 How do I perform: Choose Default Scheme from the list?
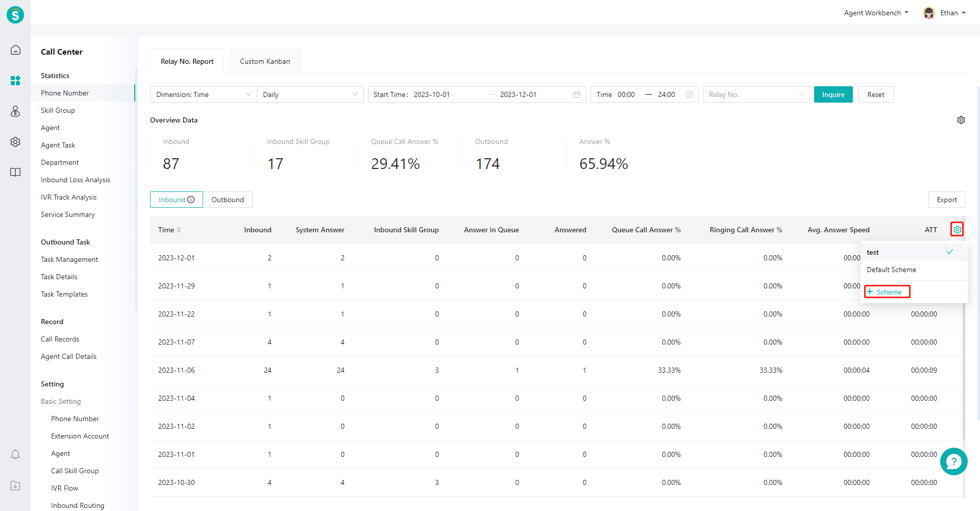[x=914, y=270]
